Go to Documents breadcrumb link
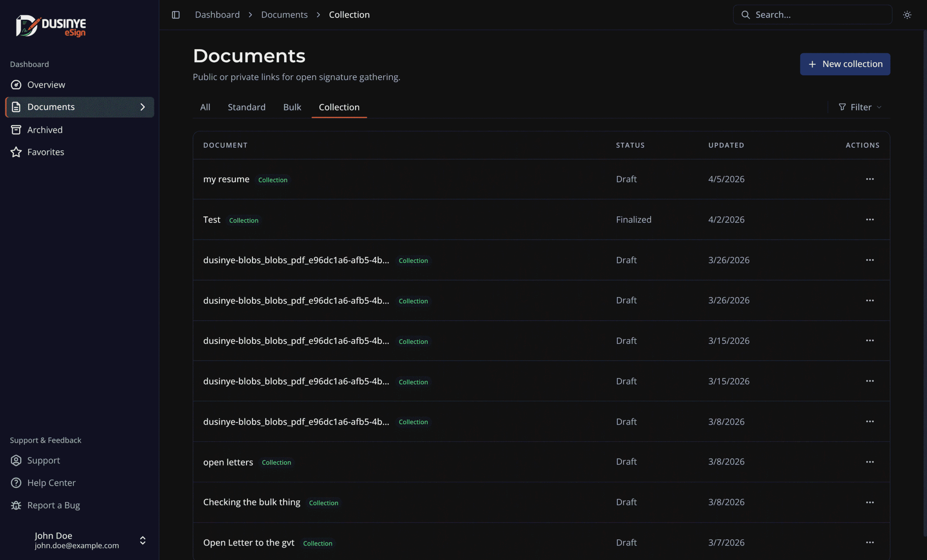Image resolution: width=927 pixels, height=560 pixels. click(x=284, y=15)
